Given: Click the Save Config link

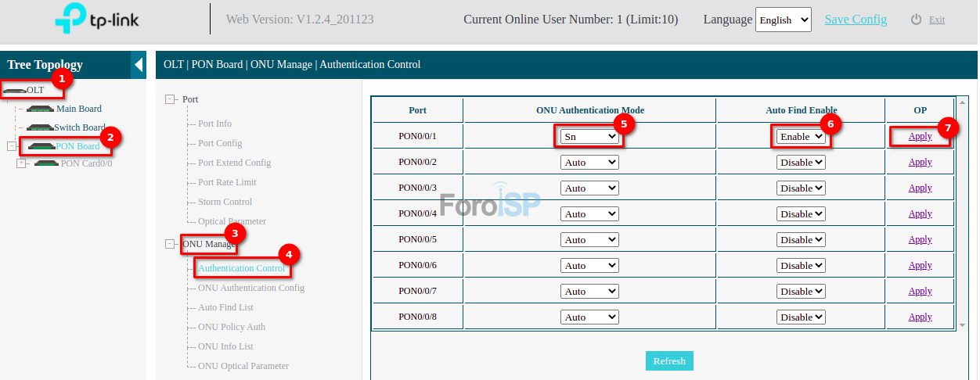Looking at the screenshot, I should coord(856,20).
